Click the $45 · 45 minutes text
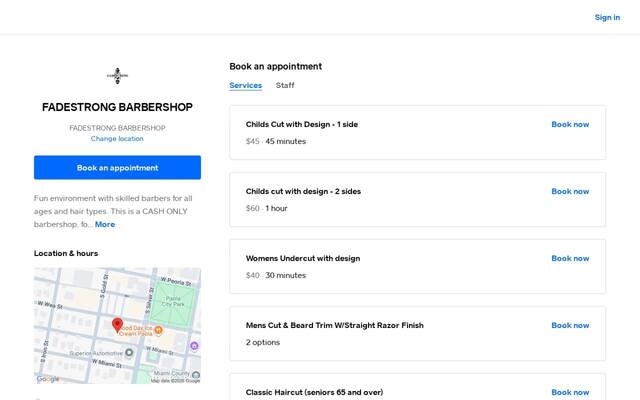640x400 pixels. (x=276, y=141)
